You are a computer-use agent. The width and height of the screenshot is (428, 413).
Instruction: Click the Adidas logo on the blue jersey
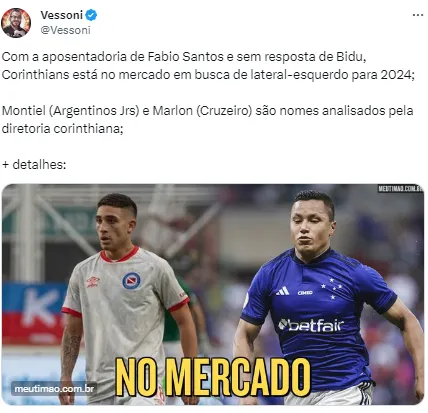coord(282,291)
